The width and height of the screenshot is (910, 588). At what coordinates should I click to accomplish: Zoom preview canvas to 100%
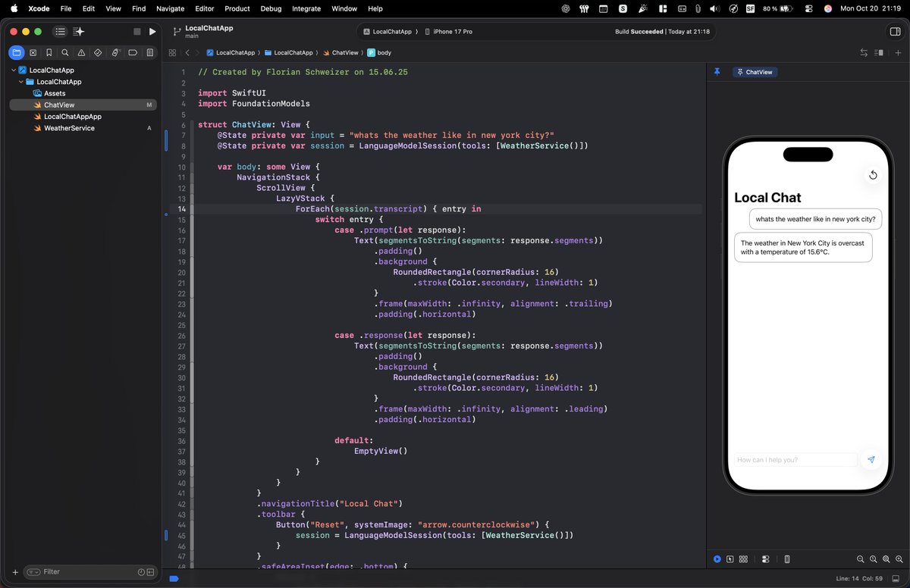pos(874,559)
